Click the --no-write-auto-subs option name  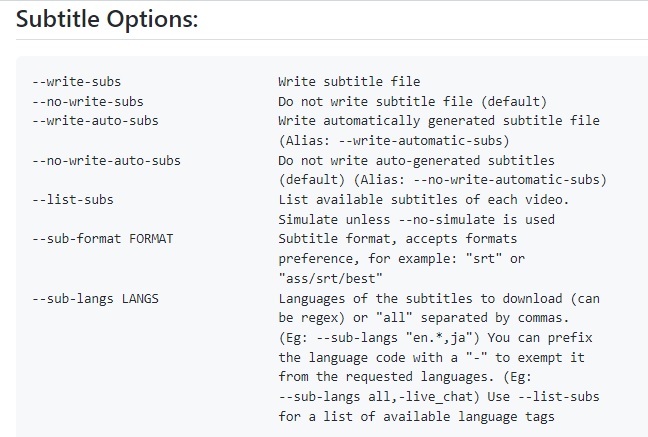coord(106,160)
